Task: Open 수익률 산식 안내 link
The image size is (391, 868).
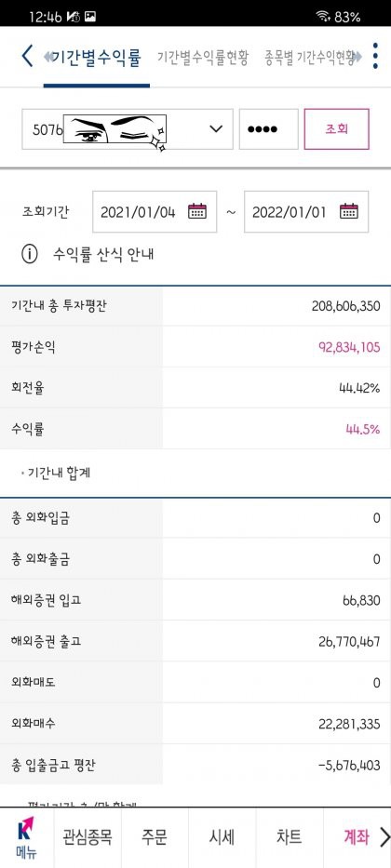Action: pos(103,255)
